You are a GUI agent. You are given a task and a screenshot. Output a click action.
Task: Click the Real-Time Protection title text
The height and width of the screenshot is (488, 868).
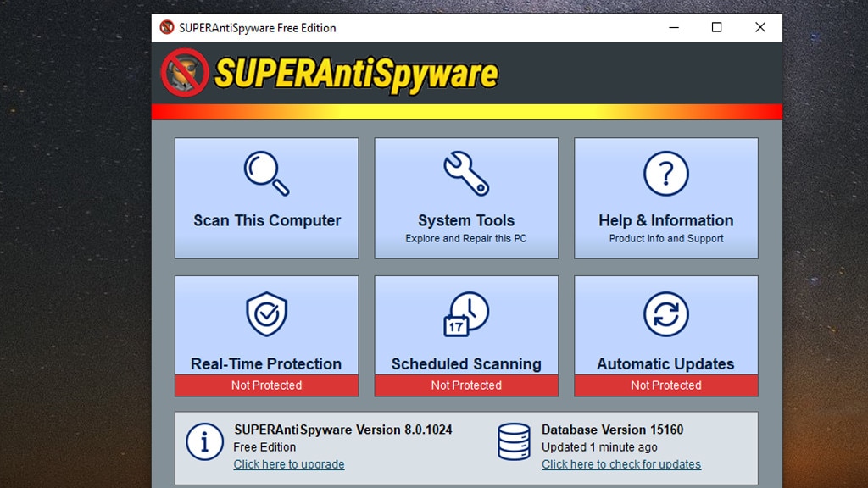coord(266,363)
